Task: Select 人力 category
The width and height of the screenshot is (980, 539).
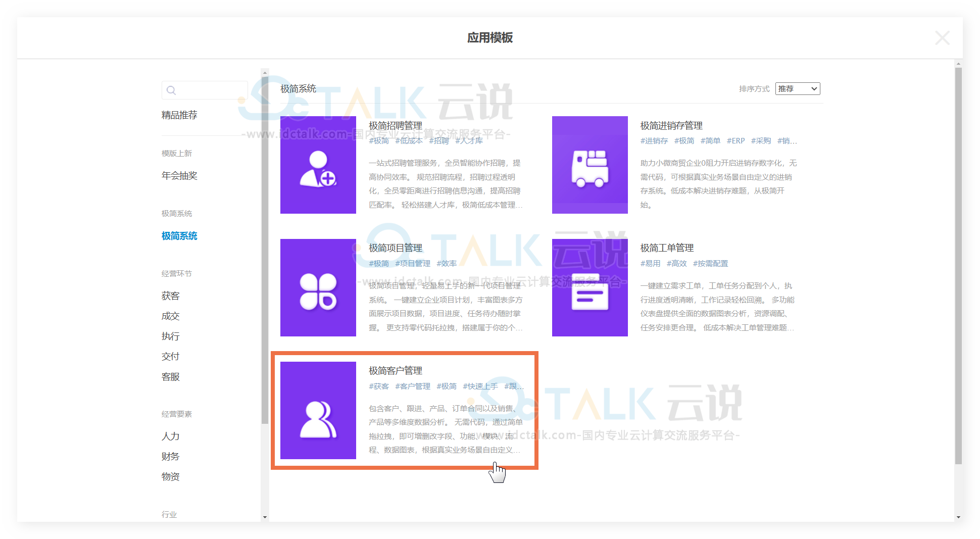Action: (171, 436)
